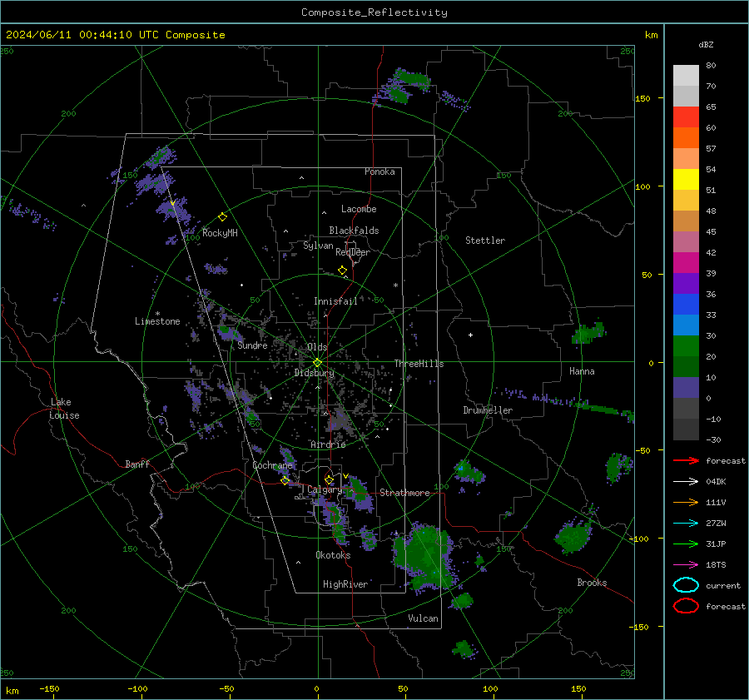This screenshot has width=749, height=700.
Task: Click the Didsbury label
Action: 314,373
